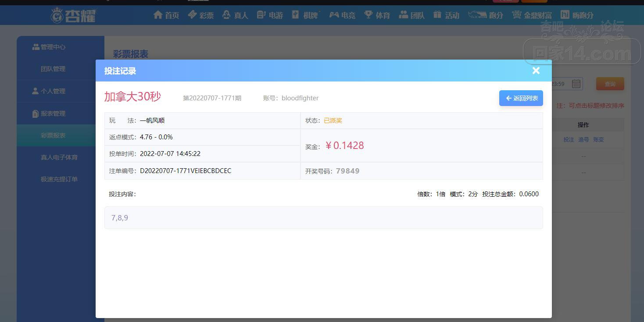Click the 彩票 ticket icon in navigation

pyautogui.click(x=192, y=15)
